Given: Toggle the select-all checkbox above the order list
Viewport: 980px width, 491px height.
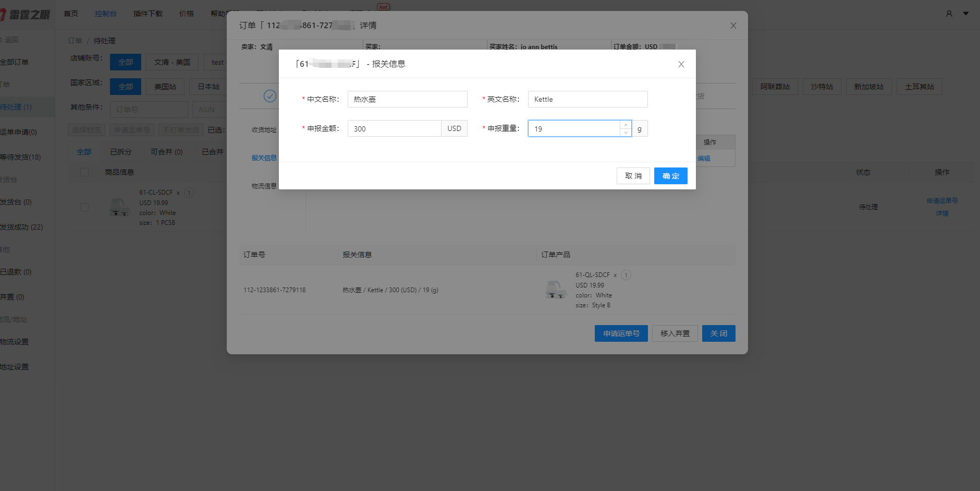Looking at the screenshot, I should coord(84,172).
